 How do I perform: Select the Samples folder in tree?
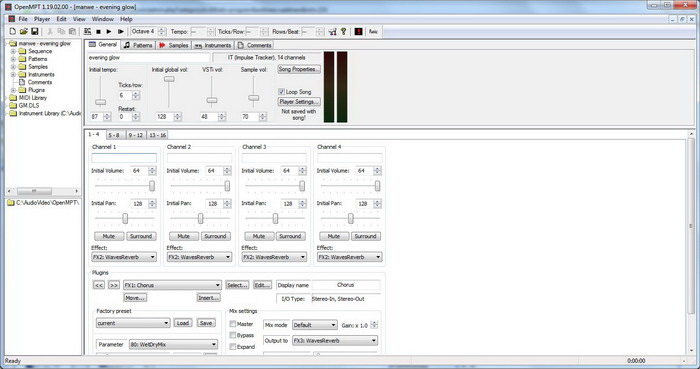(38, 66)
